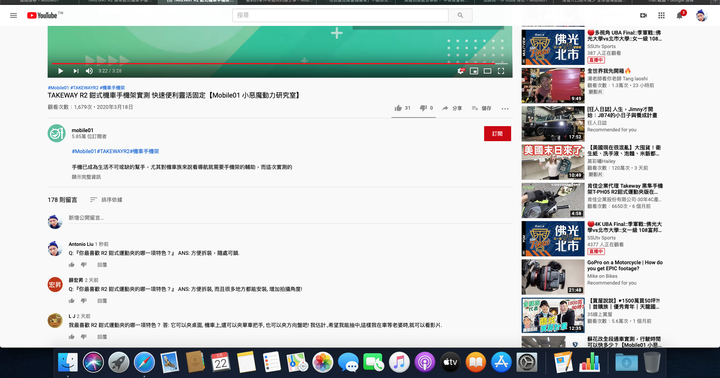
Task: Toggle miniplayer mode
Action: (474, 71)
